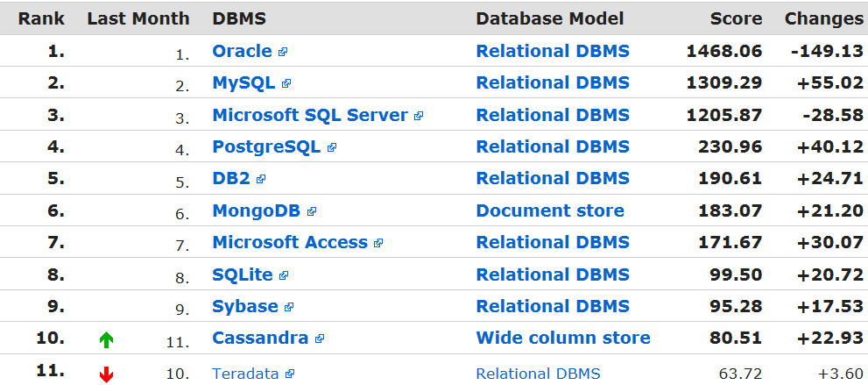This screenshot has width=868, height=385.
Task: Click external link icon beside Cassandra
Action: (x=320, y=339)
